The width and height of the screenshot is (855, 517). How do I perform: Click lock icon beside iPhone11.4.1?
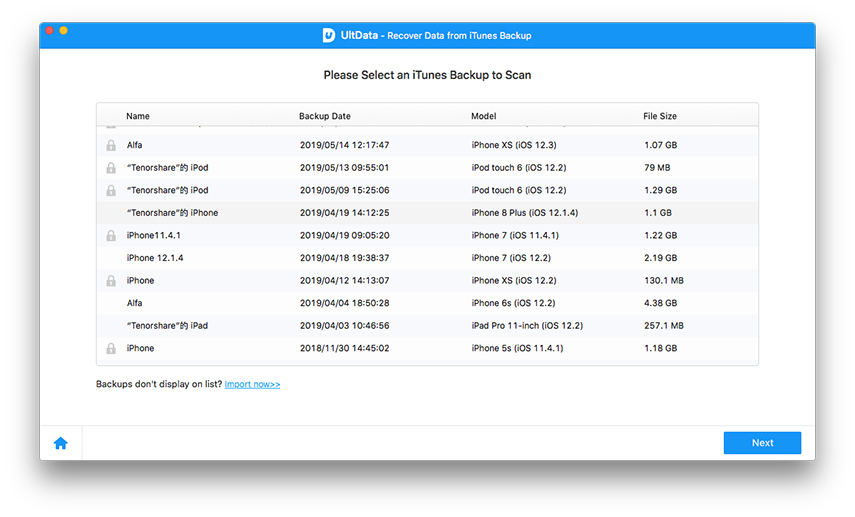coord(111,236)
